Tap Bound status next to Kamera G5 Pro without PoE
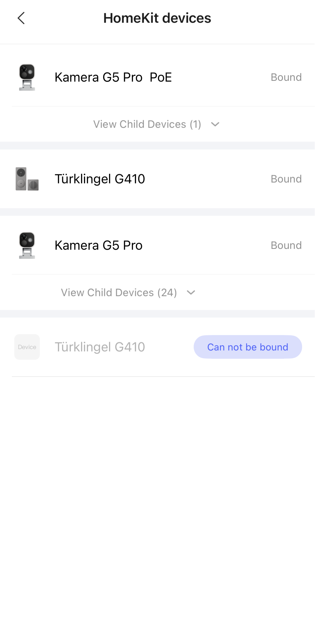 point(286,245)
